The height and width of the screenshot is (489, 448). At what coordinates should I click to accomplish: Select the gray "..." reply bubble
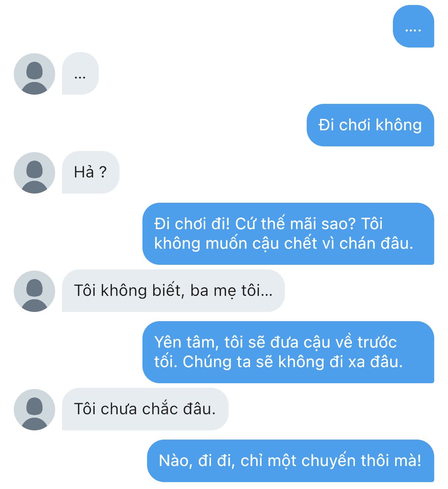[x=80, y=74]
